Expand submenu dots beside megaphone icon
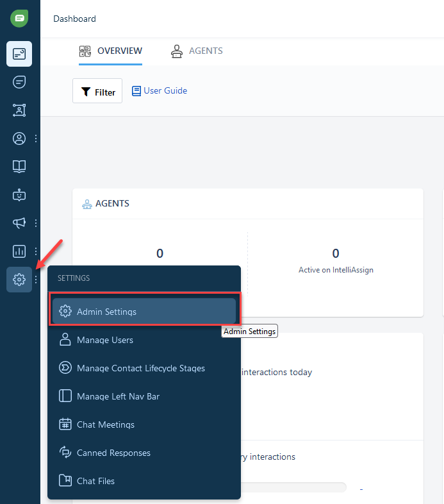This screenshot has height=504, width=444. (x=36, y=223)
